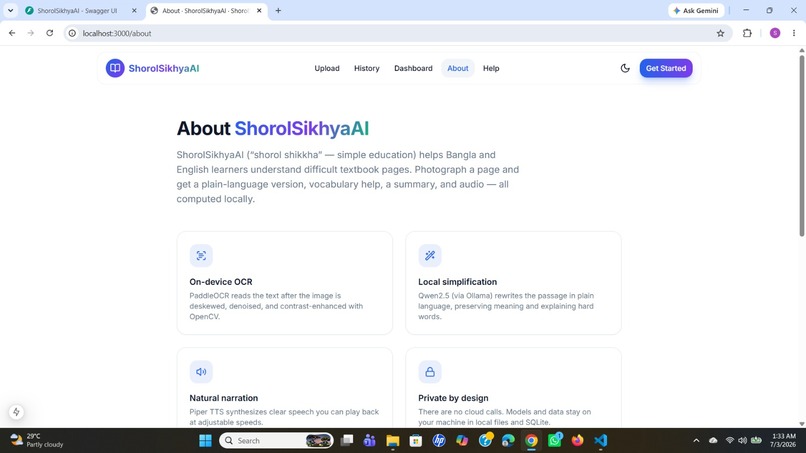
Task: Go back with the browser back arrow
Action: (12, 33)
